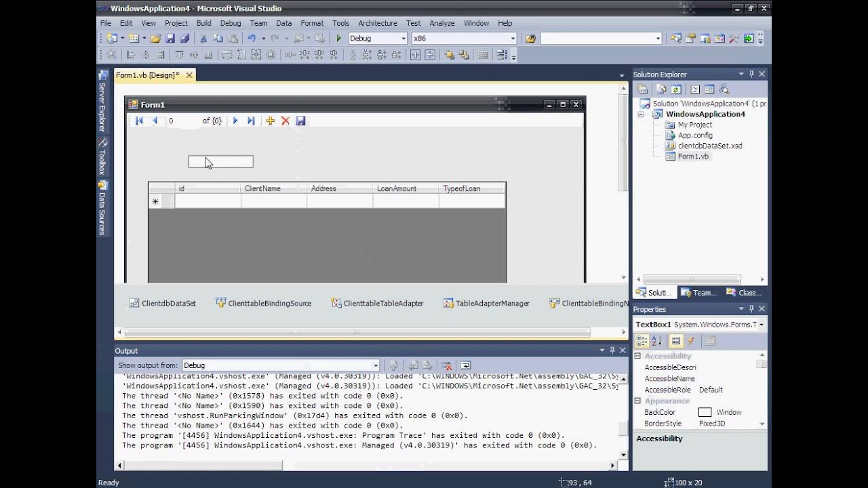Click the TextBox control on Form1
This screenshot has height=488, width=868.
point(221,162)
